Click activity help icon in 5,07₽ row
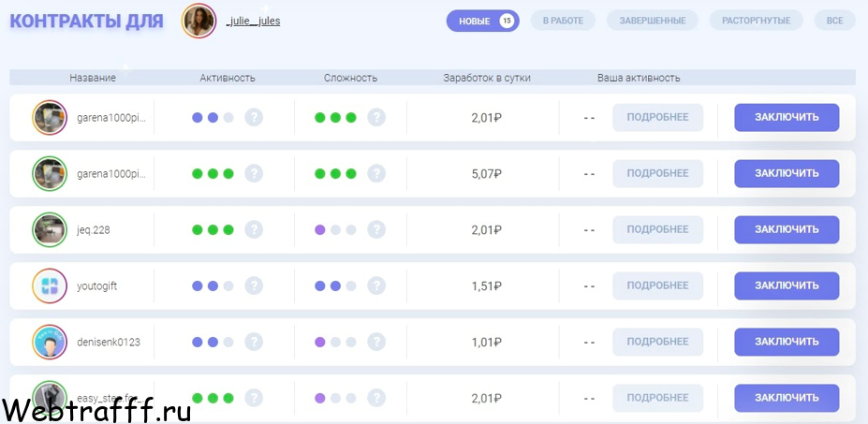 tap(254, 173)
